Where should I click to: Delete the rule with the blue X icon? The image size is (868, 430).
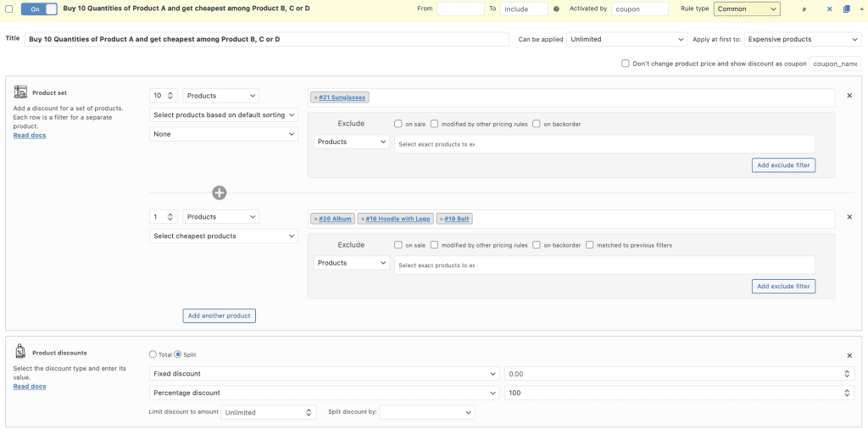point(830,9)
